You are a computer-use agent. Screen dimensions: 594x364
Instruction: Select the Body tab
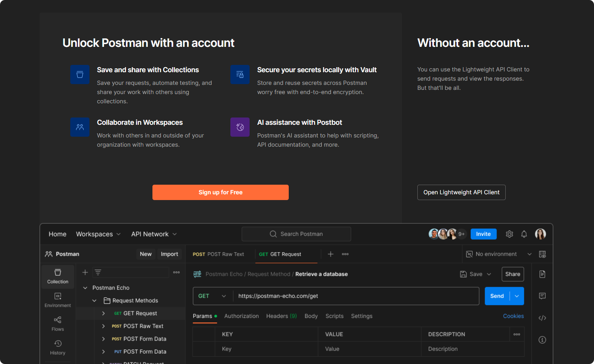pyautogui.click(x=311, y=316)
